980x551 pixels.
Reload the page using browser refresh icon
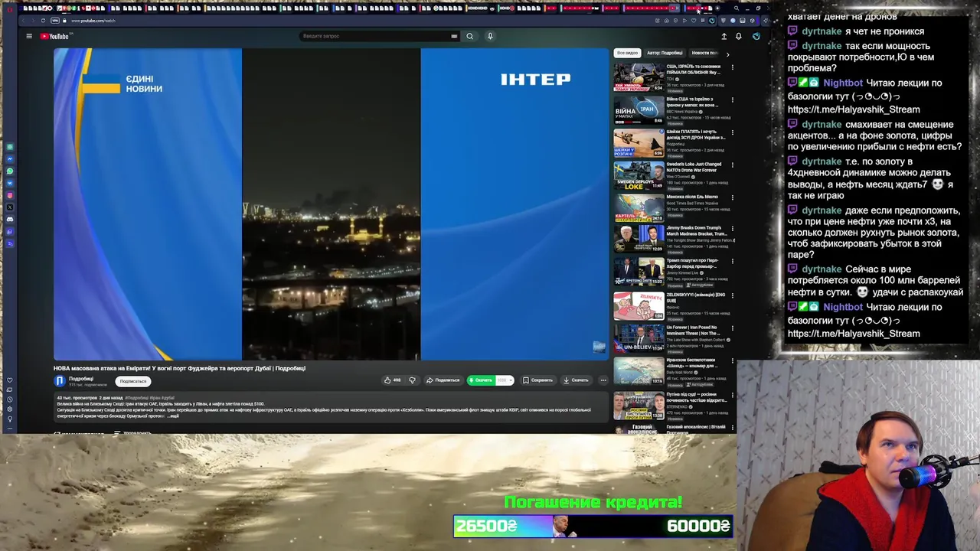point(43,21)
